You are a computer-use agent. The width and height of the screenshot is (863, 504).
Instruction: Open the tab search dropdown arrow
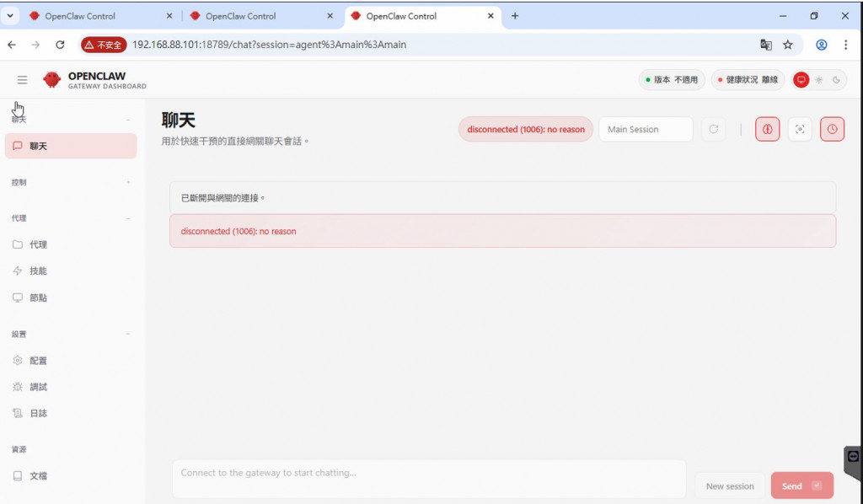(x=10, y=16)
